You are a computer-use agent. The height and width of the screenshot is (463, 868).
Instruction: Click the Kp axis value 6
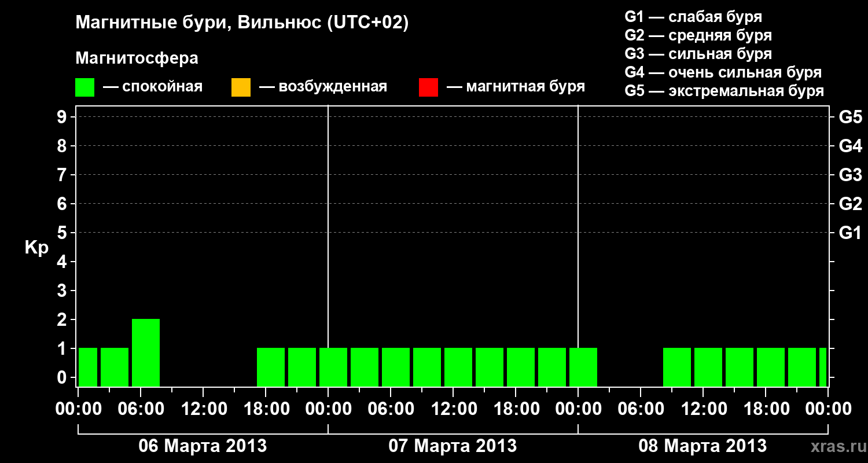[63, 204]
